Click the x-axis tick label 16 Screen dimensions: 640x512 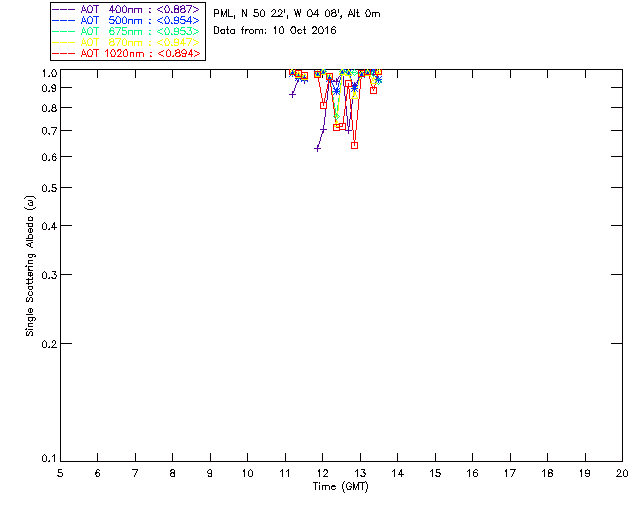[x=472, y=474]
